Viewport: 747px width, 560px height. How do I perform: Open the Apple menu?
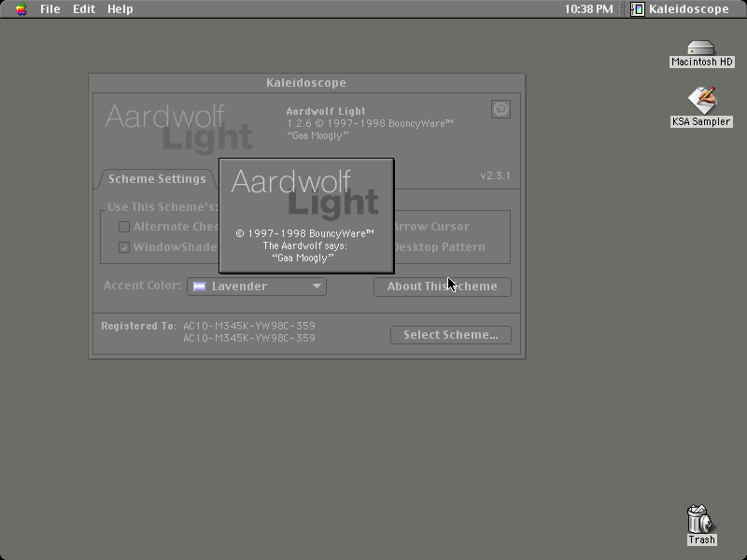point(21,9)
